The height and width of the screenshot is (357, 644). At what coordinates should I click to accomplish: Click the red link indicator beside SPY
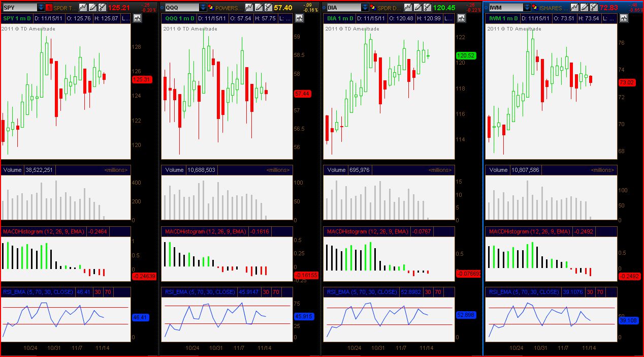point(49,8)
